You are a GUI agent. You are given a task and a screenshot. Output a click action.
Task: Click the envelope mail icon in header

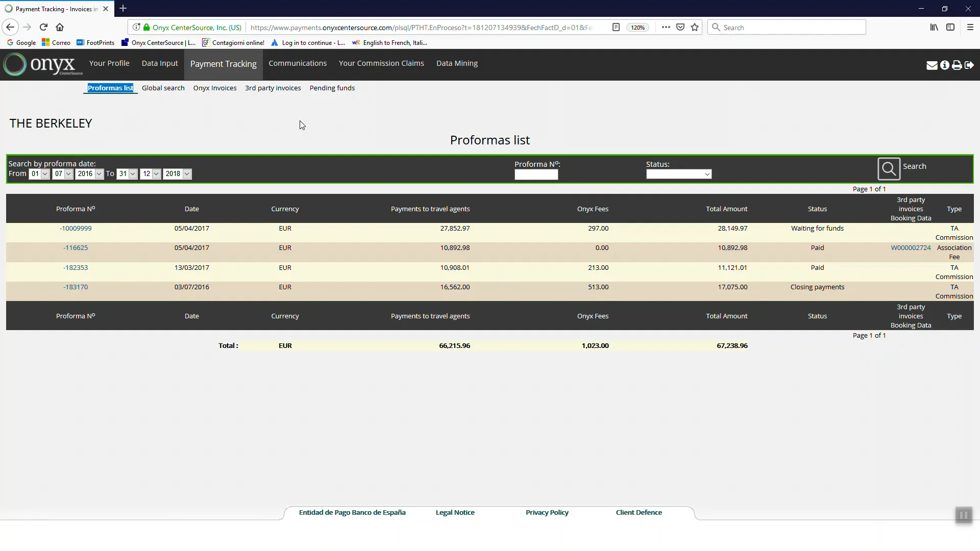(x=932, y=65)
